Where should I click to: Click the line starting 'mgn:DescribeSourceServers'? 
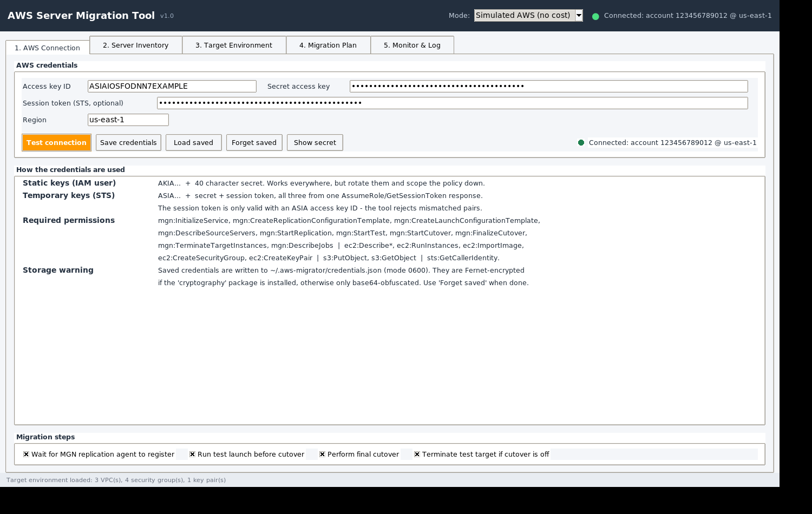[343, 233]
